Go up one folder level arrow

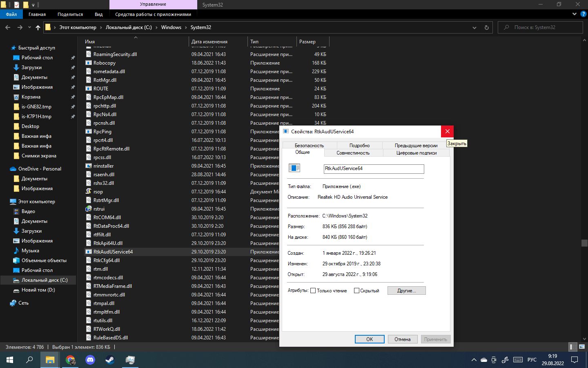(x=38, y=27)
